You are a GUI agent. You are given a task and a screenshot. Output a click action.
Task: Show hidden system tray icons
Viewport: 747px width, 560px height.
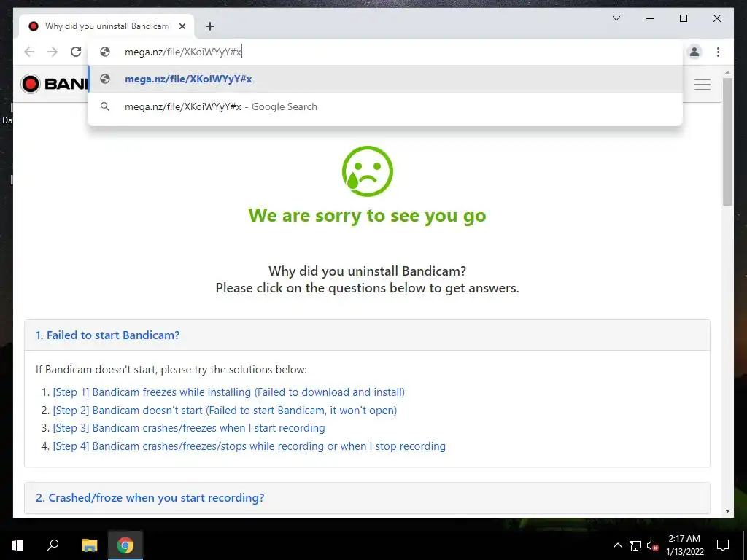pos(617,545)
